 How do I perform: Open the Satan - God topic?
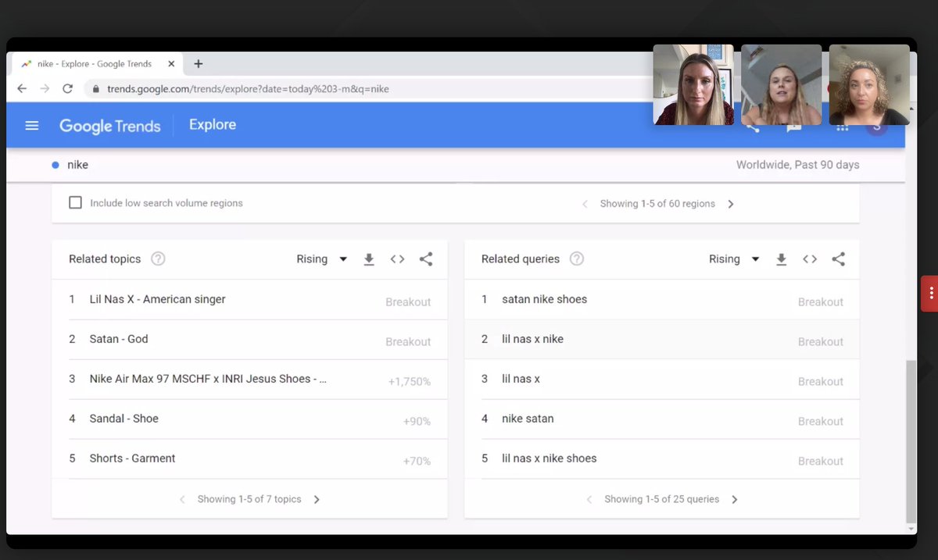(119, 339)
